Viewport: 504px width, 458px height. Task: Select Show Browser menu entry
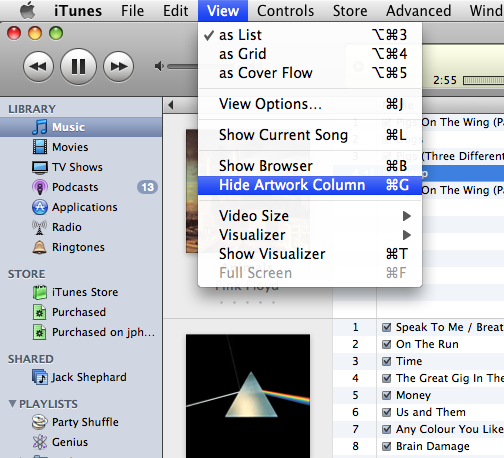(310, 166)
